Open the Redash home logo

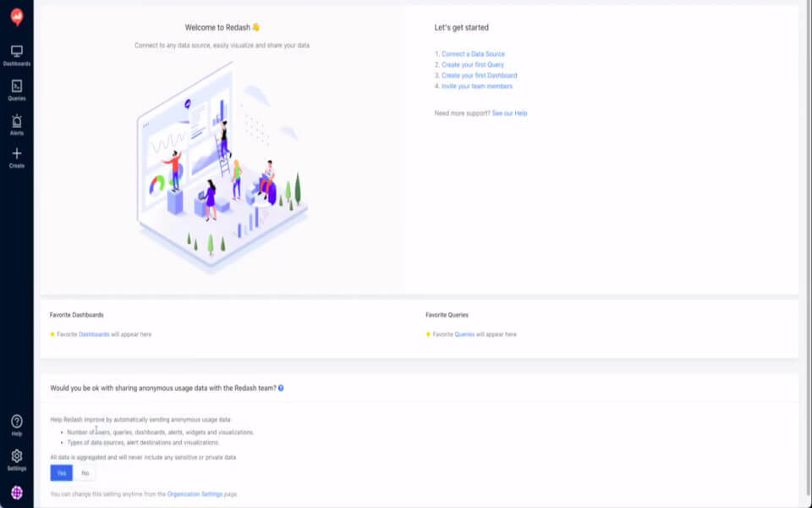pos(17,17)
